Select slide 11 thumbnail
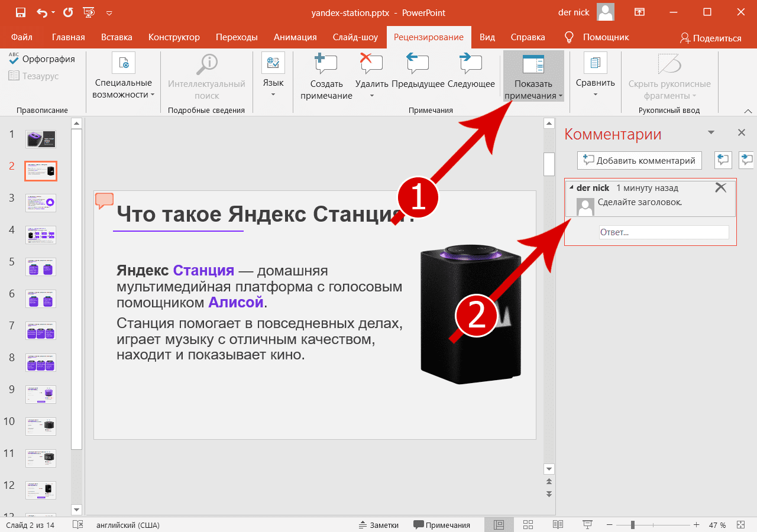This screenshot has height=532, width=757. [x=41, y=458]
